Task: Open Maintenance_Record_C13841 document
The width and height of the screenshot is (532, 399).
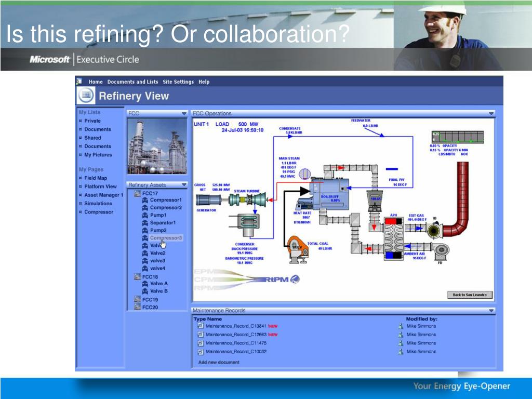Action: click(x=236, y=326)
